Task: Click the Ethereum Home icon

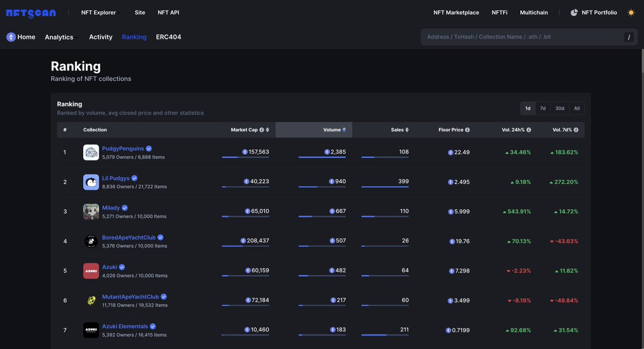Action: (11, 37)
